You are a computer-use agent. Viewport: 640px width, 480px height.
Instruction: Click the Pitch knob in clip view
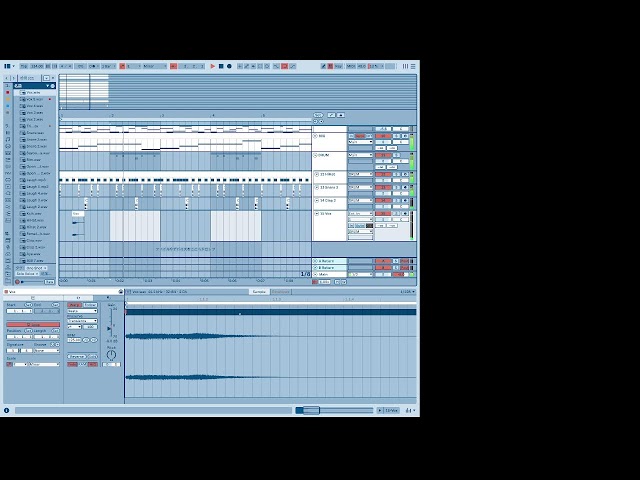[x=111, y=355]
